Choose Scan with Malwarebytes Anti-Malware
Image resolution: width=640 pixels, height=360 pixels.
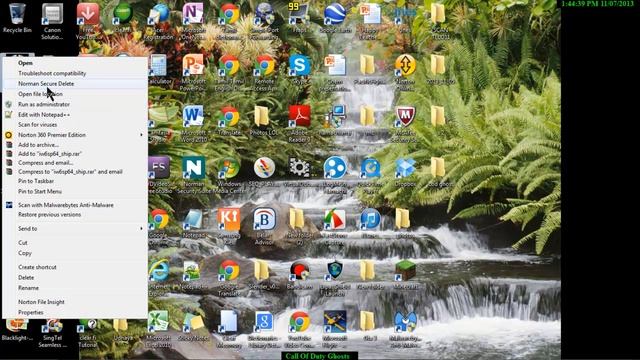coord(75,205)
